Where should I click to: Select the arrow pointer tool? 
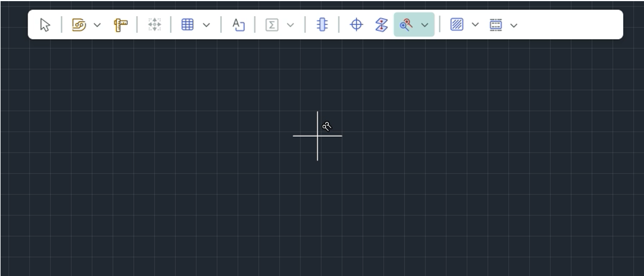[45, 25]
